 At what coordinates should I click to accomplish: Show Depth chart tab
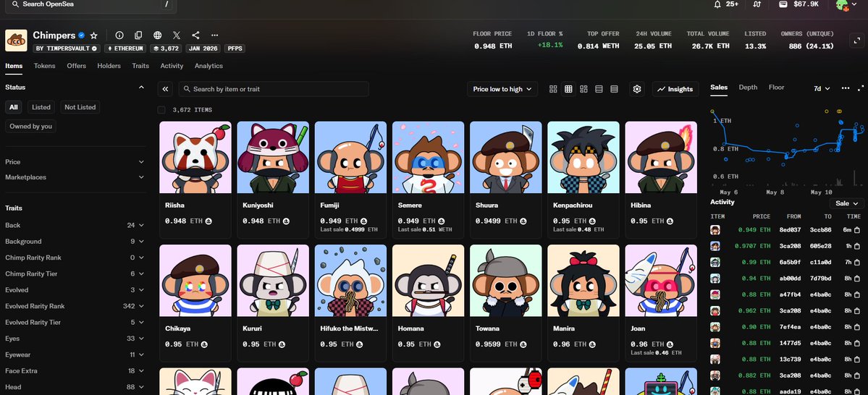748,88
